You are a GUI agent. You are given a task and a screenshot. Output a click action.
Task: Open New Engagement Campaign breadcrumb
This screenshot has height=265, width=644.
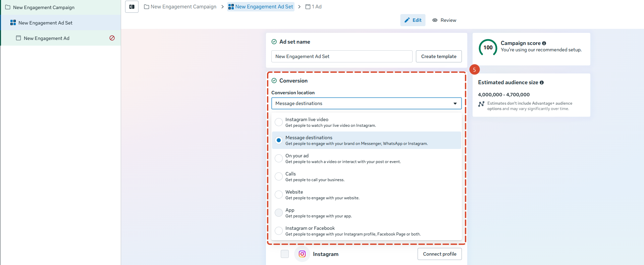click(180, 7)
